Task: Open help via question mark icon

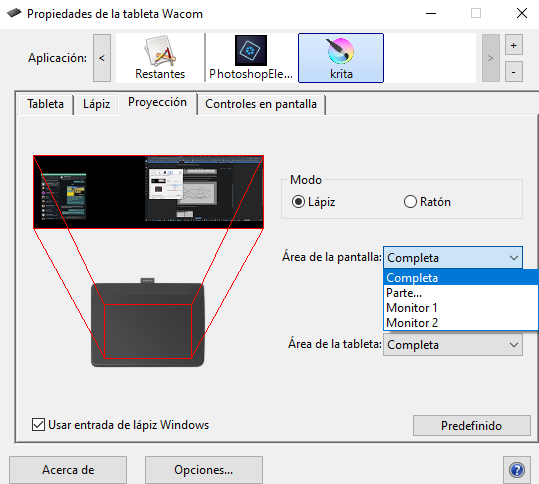Action: 517,470
